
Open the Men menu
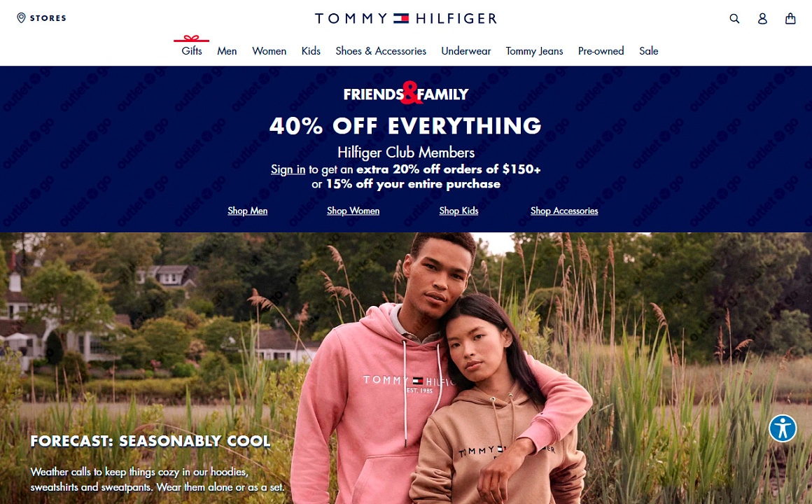(227, 51)
